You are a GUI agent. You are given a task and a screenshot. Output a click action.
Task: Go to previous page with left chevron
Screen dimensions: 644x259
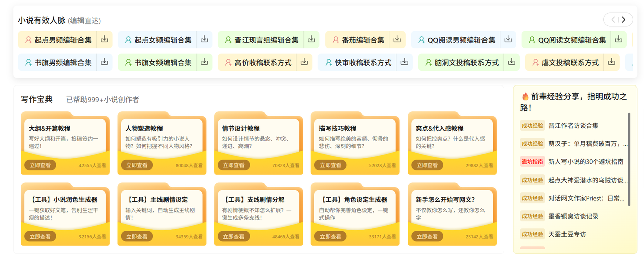coord(613,20)
